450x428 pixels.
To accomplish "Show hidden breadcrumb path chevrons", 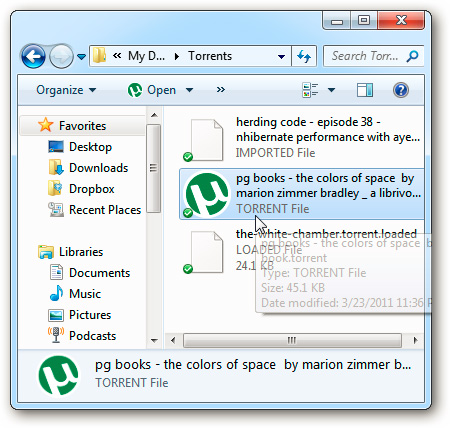I will (x=117, y=56).
